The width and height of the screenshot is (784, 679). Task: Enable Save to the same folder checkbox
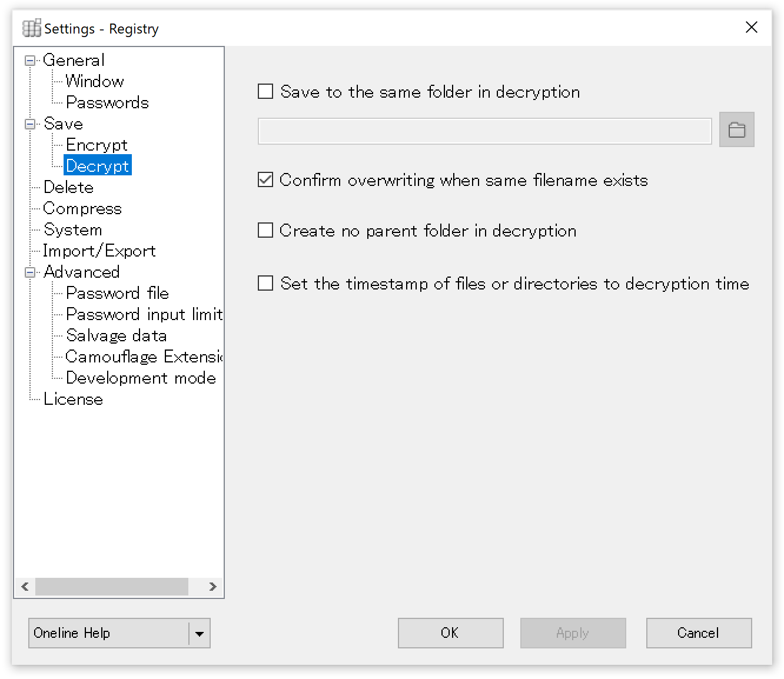(265, 92)
